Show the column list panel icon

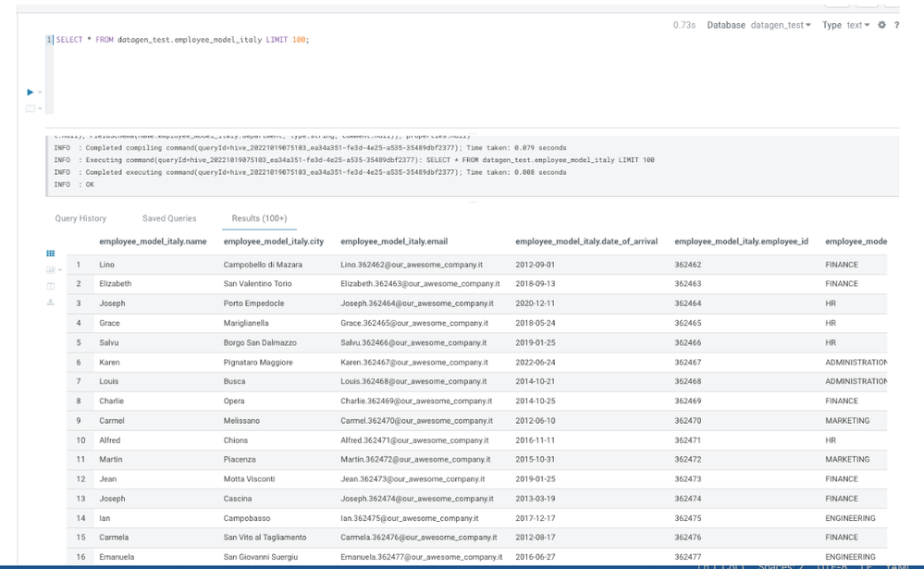click(51, 287)
